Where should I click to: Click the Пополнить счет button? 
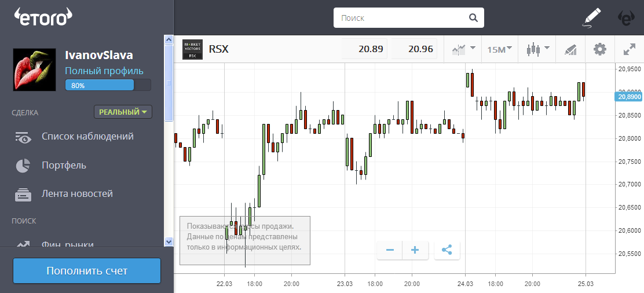[x=87, y=271]
